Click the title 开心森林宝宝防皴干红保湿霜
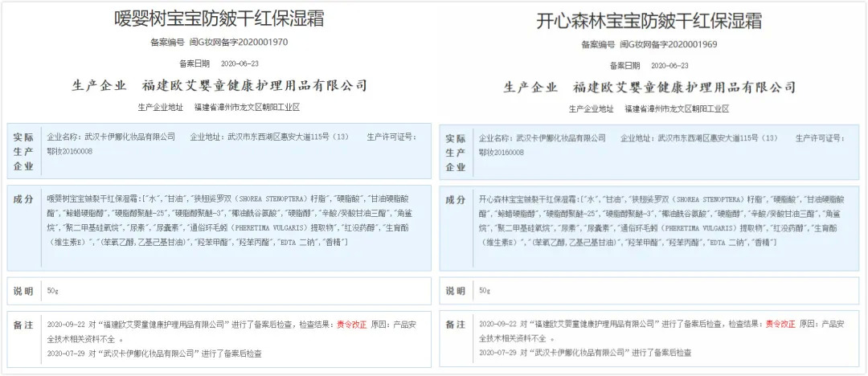Screen dimensions: 868x376 tap(649, 21)
